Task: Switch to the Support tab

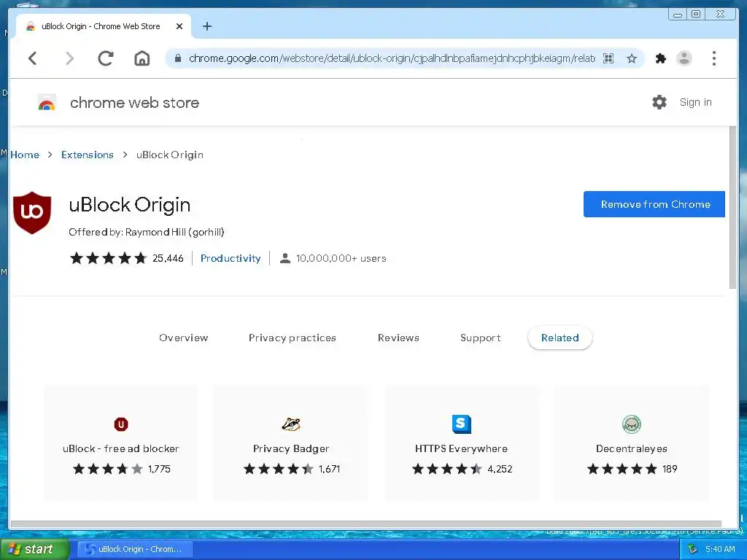Action: pos(480,338)
